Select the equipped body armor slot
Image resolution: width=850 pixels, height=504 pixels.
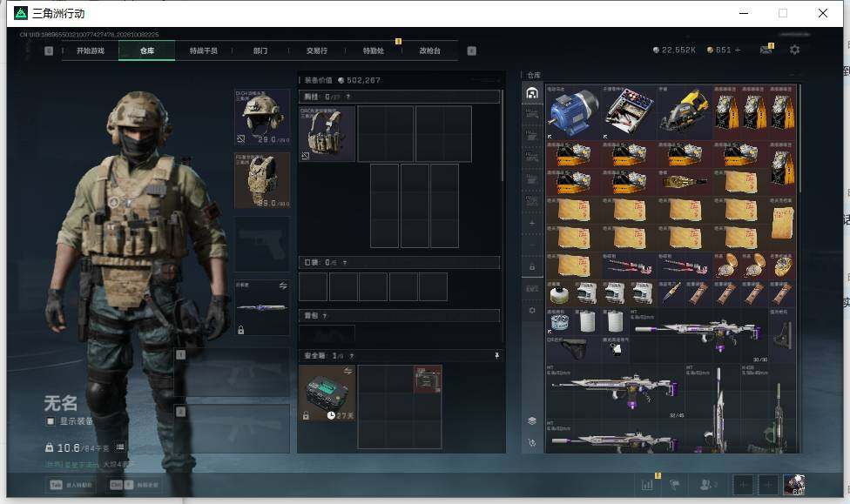click(x=262, y=180)
